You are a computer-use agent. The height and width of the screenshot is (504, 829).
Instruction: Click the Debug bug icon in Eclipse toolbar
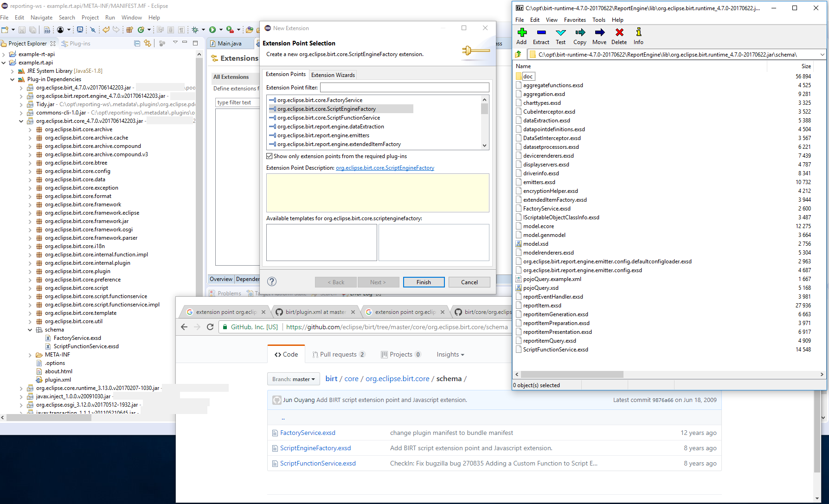(195, 30)
